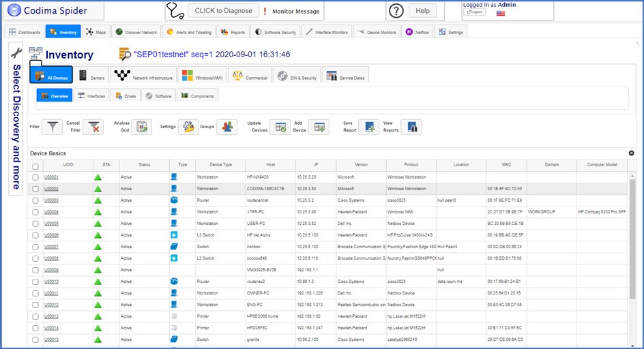Open device link U00005
This screenshot has width=644, height=349.
(51, 224)
